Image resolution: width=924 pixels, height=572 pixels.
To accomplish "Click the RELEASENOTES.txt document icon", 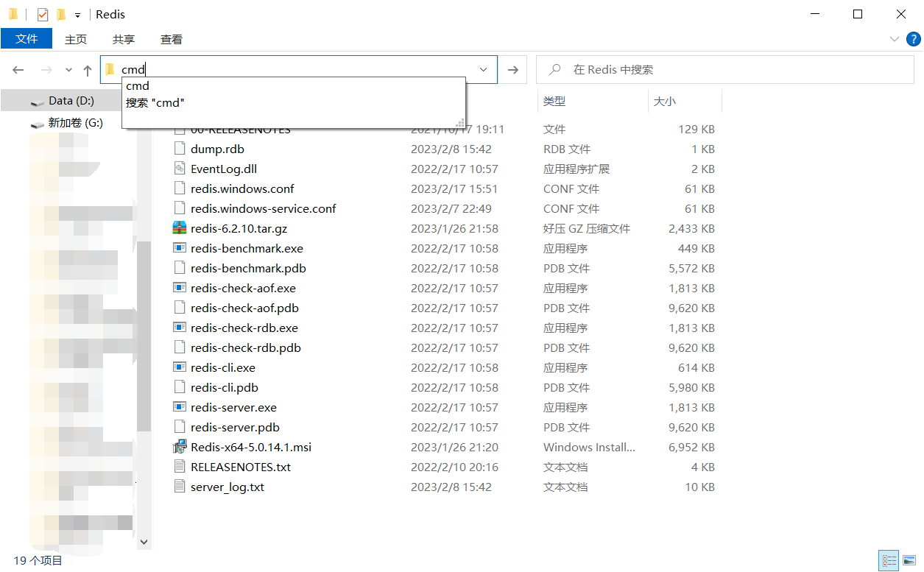I will coord(180,467).
